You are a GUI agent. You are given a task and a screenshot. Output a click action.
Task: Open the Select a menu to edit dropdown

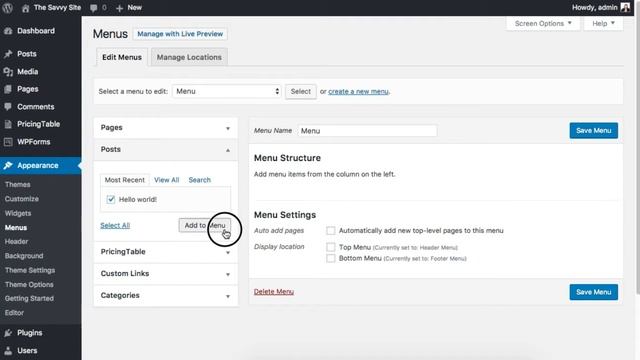(227, 91)
